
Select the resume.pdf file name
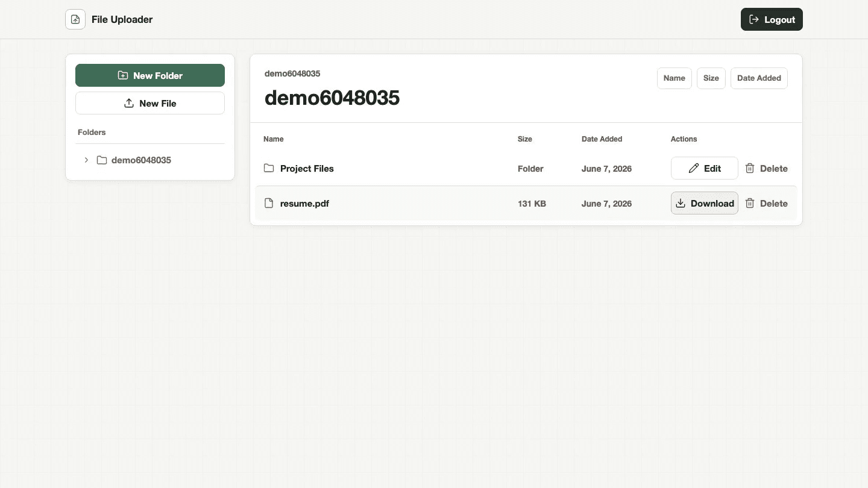pos(304,204)
